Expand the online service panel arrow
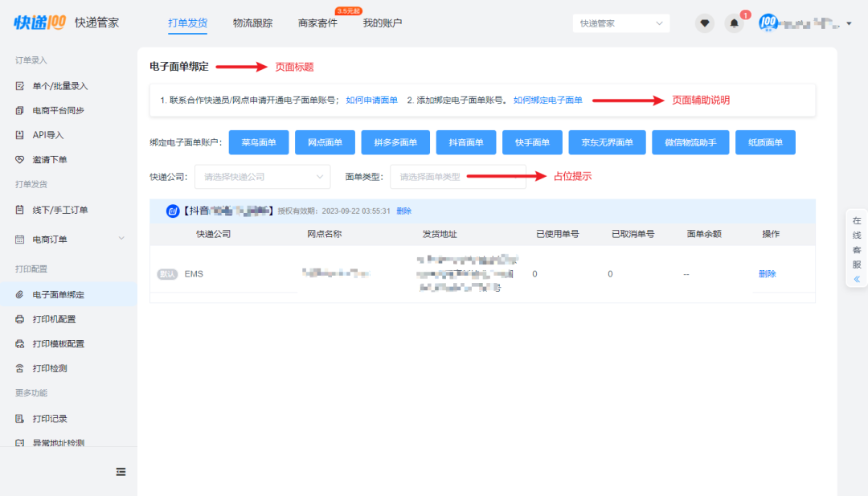The width and height of the screenshot is (868, 496). 857,279
